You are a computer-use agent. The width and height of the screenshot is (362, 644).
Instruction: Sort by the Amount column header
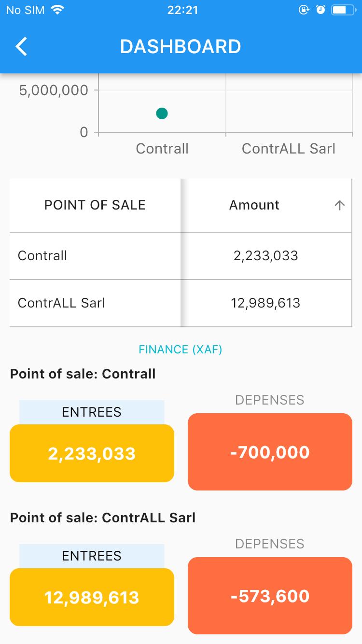(x=254, y=205)
